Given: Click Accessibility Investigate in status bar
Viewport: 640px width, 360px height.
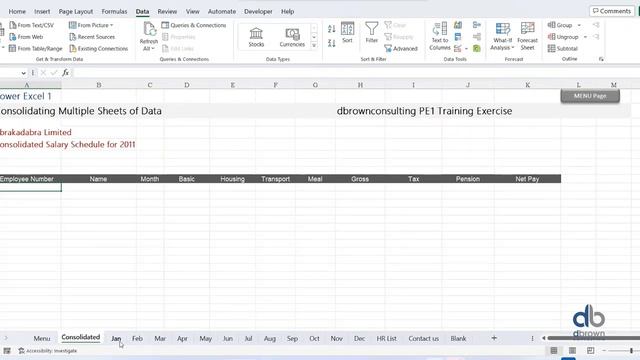Looking at the screenshot, I should tap(47, 351).
